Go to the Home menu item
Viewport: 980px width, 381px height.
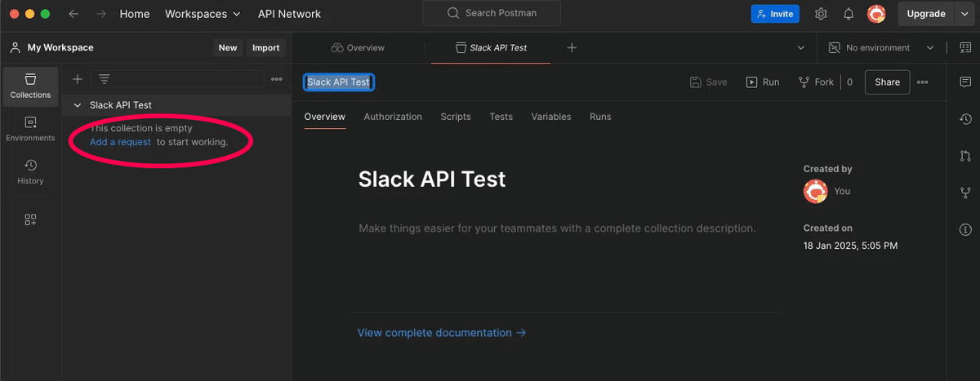pyautogui.click(x=135, y=14)
